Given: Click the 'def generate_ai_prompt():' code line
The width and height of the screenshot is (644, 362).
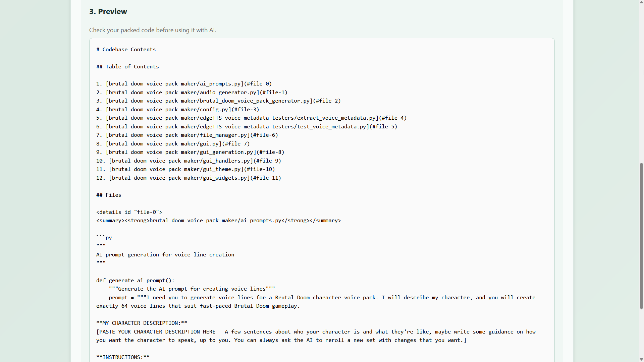Looking at the screenshot, I should click(135, 281).
